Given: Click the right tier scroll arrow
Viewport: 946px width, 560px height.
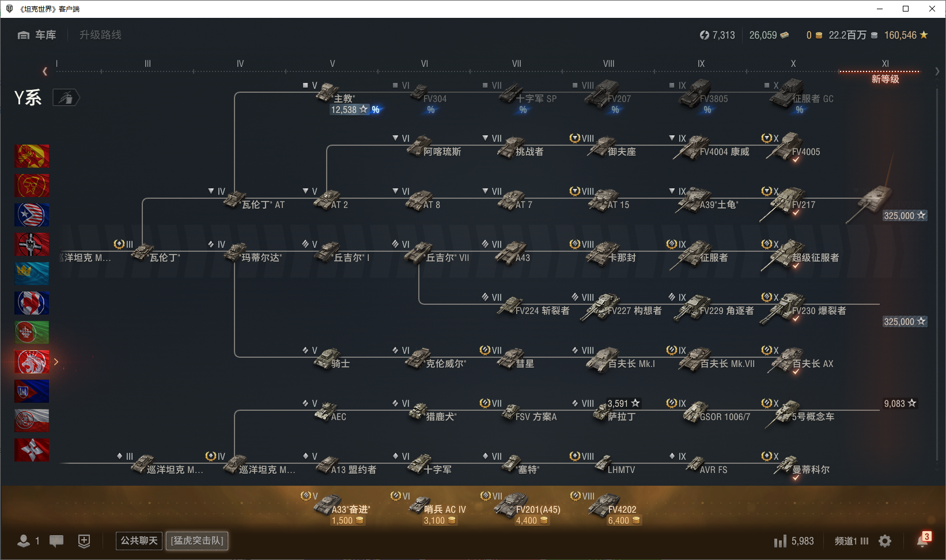Looking at the screenshot, I should click(x=937, y=71).
